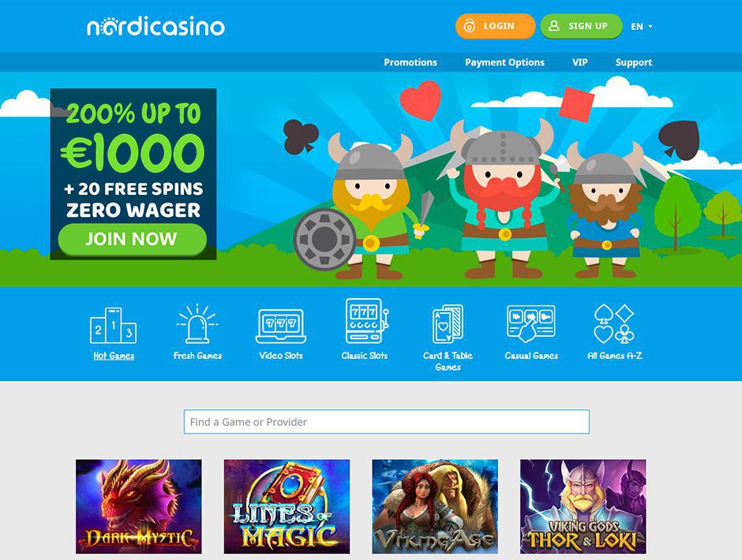Screen dimensions: 742x560
Task: Open the All Games A-Z suits icon
Action: 614,324
